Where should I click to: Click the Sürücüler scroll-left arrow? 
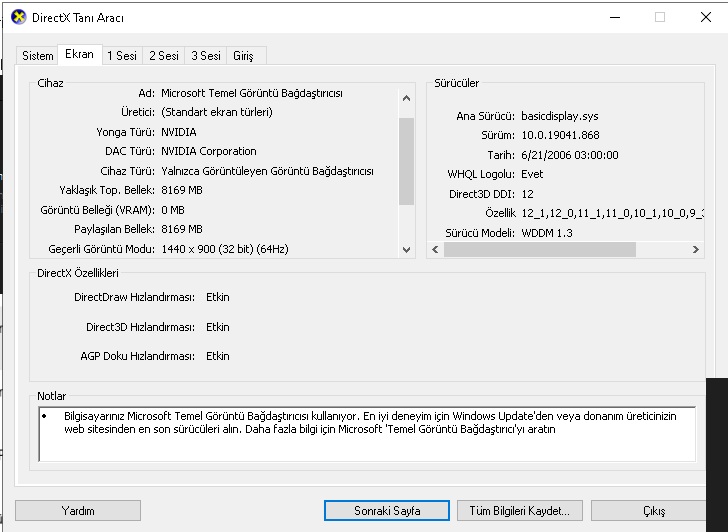click(x=435, y=250)
